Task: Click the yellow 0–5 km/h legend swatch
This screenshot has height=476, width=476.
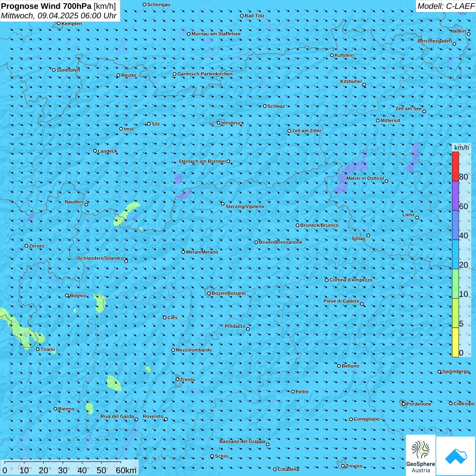Action: pyautogui.click(x=455, y=342)
